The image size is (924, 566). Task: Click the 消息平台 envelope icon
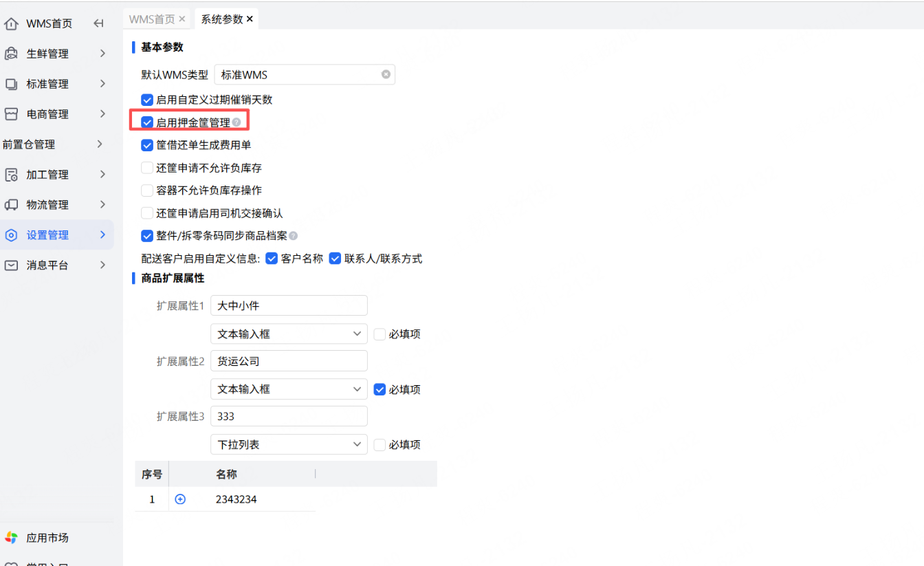tap(11, 265)
